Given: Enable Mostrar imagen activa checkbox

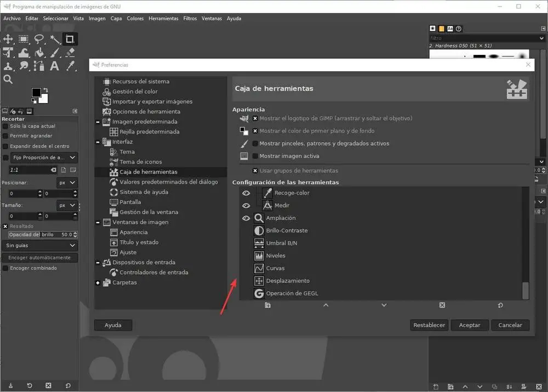Looking at the screenshot, I should 255,156.
